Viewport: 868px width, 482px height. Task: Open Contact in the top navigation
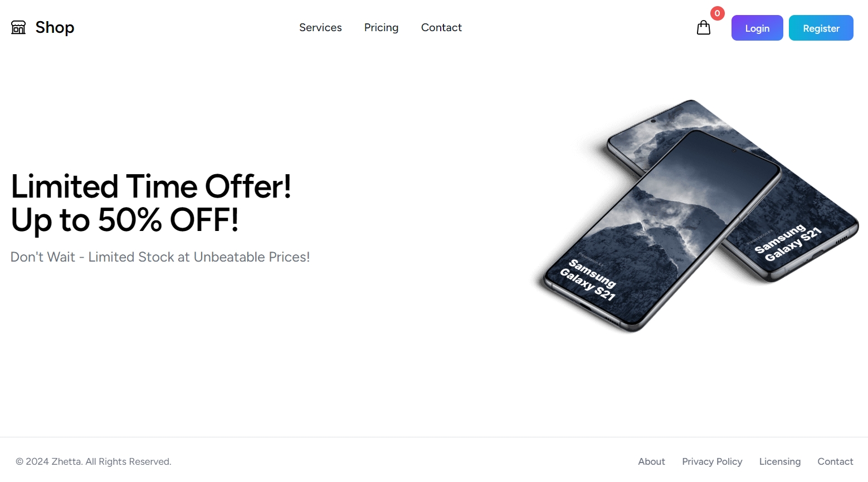[441, 27]
